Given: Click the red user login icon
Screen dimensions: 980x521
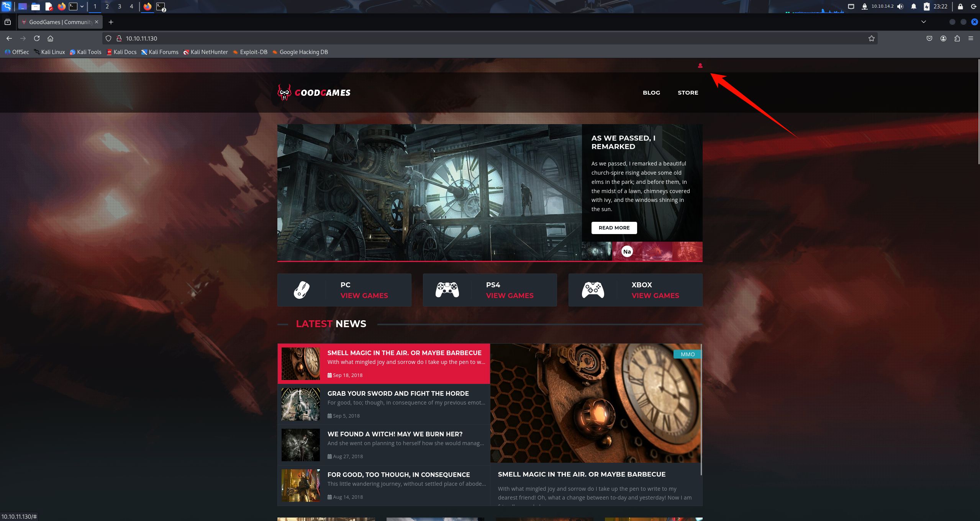Looking at the screenshot, I should click(x=700, y=66).
